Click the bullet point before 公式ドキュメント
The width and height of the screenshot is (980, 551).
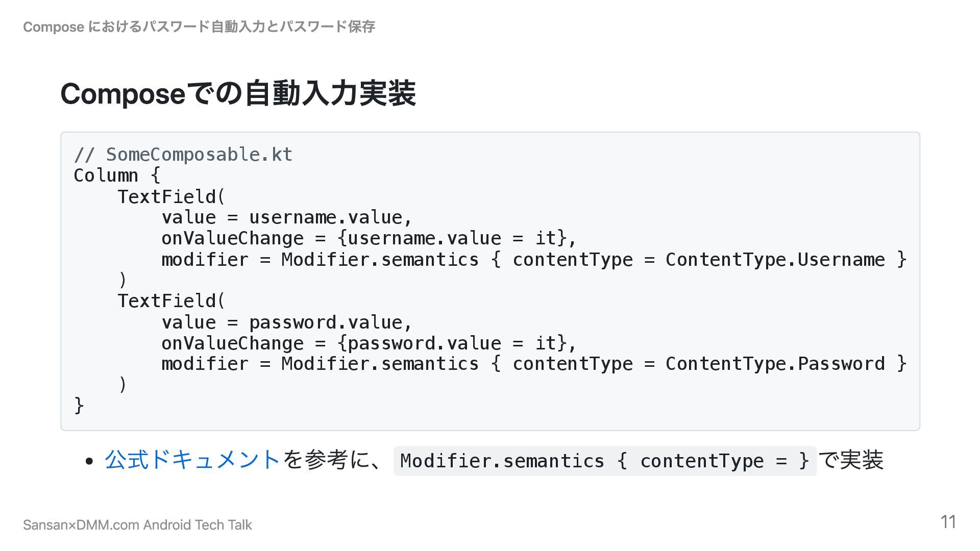90,461
